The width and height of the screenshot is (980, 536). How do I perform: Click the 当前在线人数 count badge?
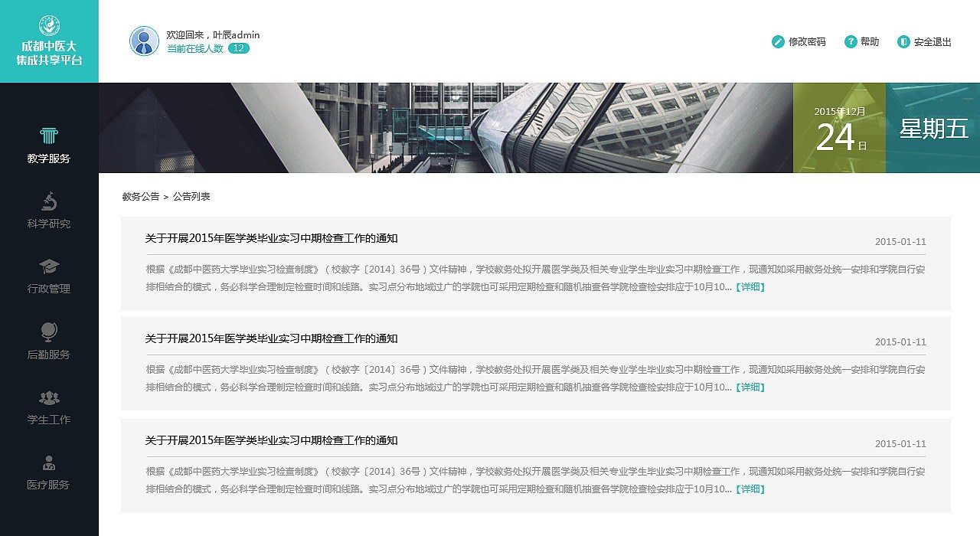pos(238,47)
